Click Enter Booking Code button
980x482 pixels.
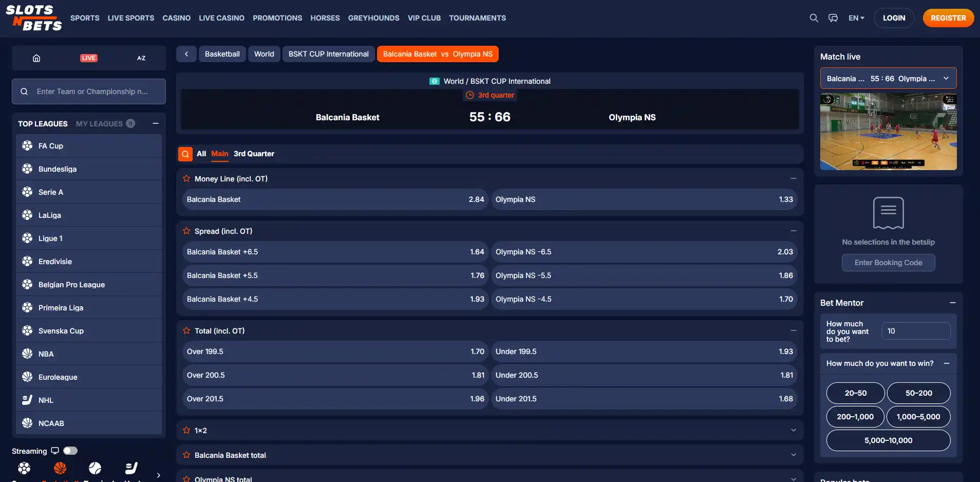(889, 263)
